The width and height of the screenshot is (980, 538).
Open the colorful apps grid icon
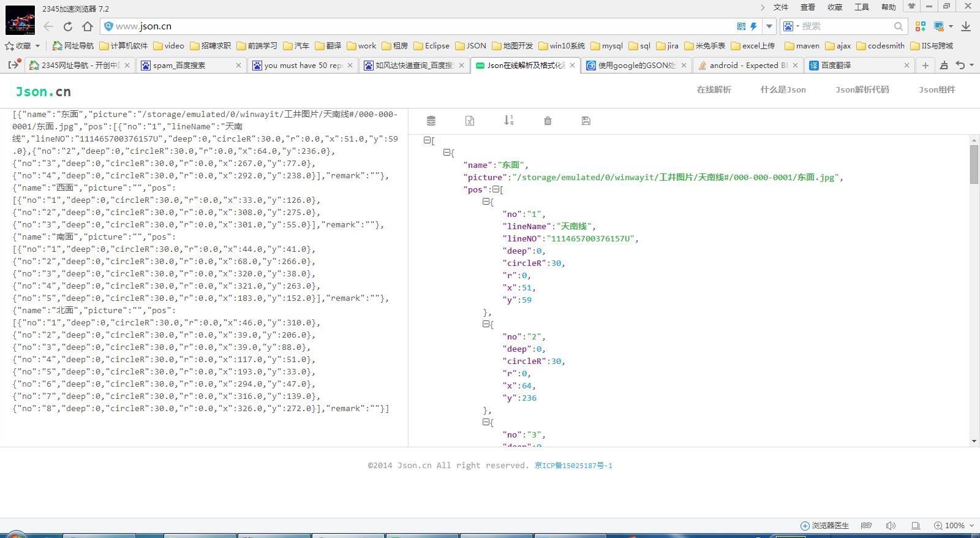click(x=921, y=26)
